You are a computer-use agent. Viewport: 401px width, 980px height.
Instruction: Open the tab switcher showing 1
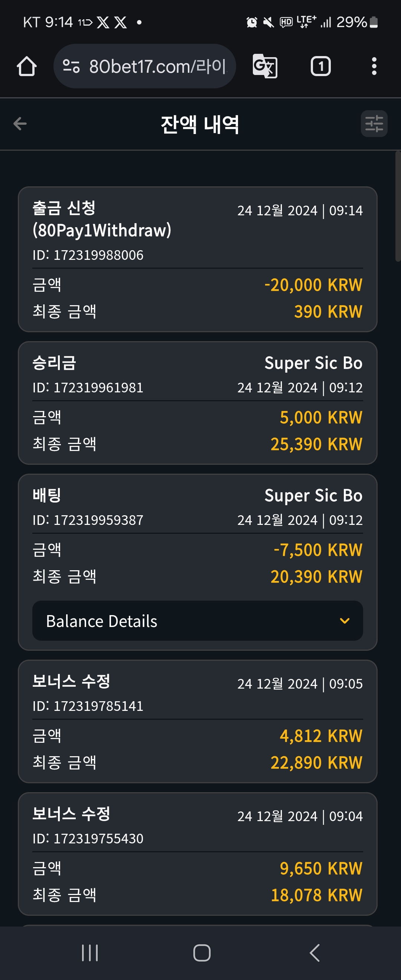(321, 66)
